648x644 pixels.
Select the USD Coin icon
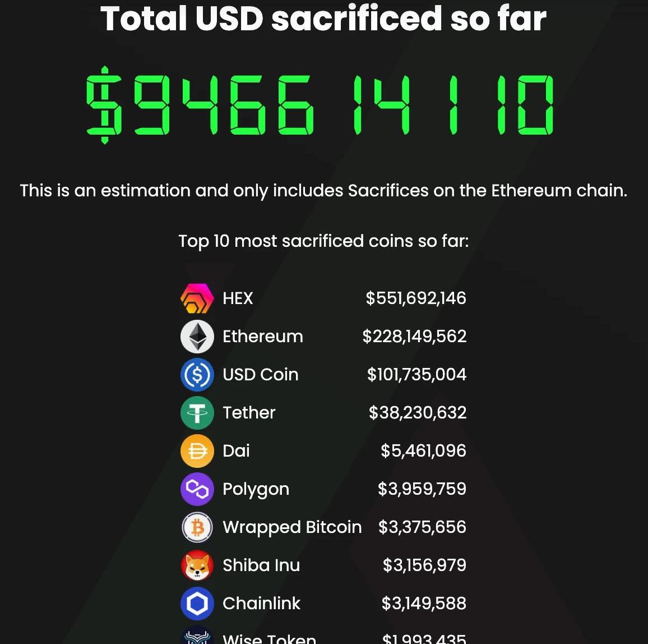[x=197, y=375]
